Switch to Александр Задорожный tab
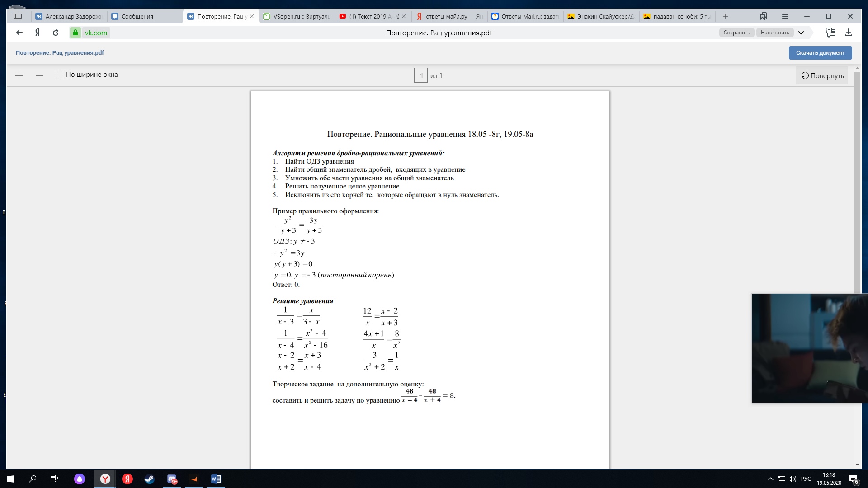868x488 pixels. tap(69, 16)
